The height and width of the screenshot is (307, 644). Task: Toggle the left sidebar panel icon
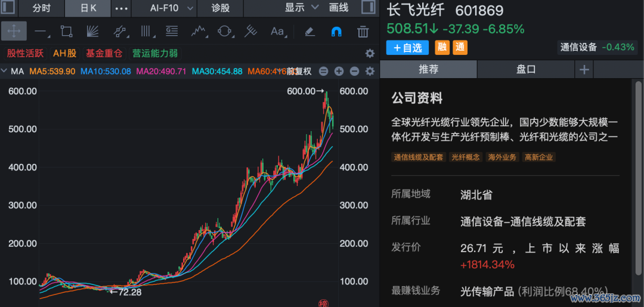pos(8,8)
